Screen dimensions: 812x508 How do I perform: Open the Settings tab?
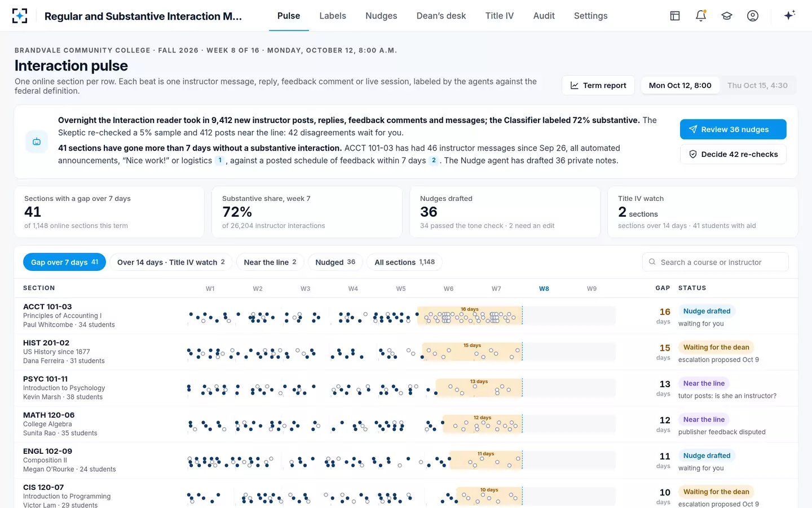click(591, 16)
